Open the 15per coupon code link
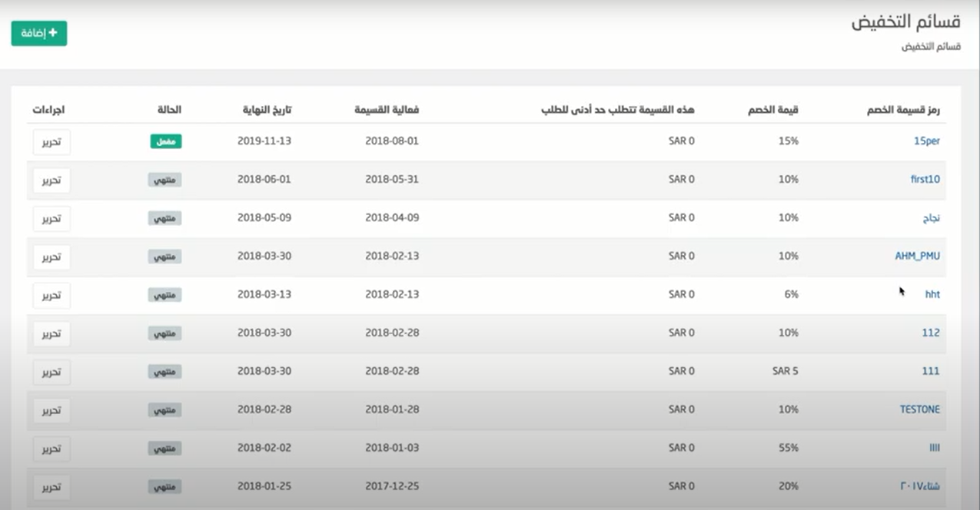The width and height of the screenshot is (980, 510). 927,141
